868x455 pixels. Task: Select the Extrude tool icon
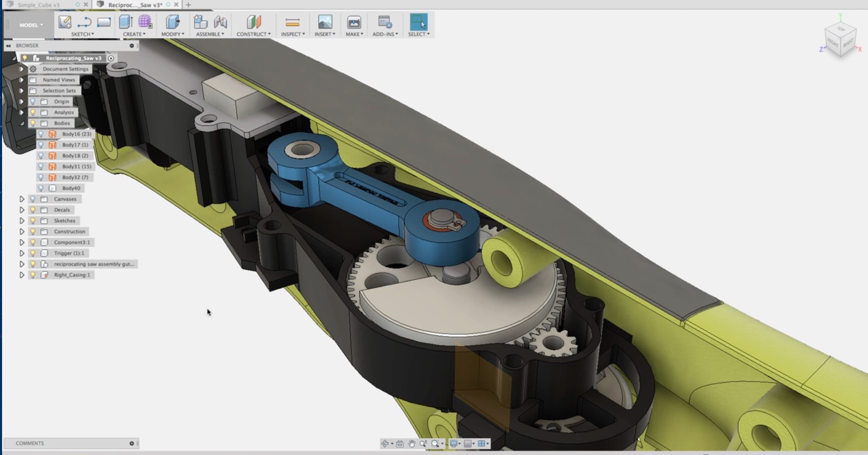click(x=126, y=22)
